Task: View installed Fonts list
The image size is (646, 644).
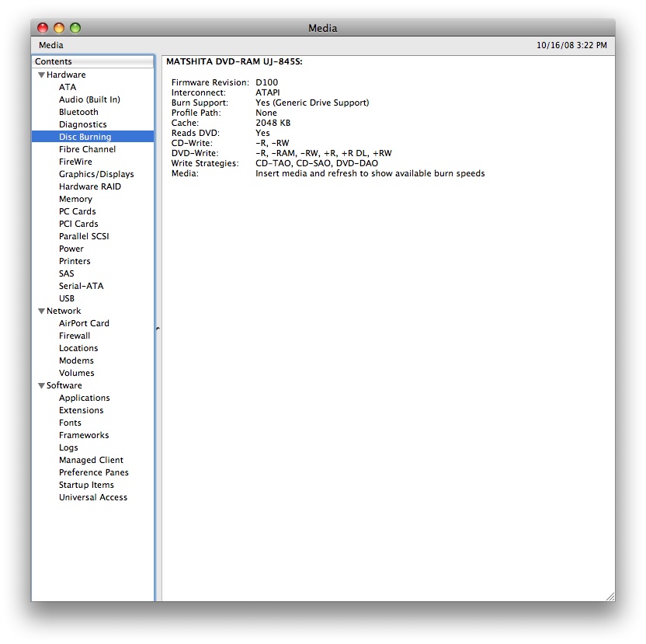Action: tap(70, 423)
